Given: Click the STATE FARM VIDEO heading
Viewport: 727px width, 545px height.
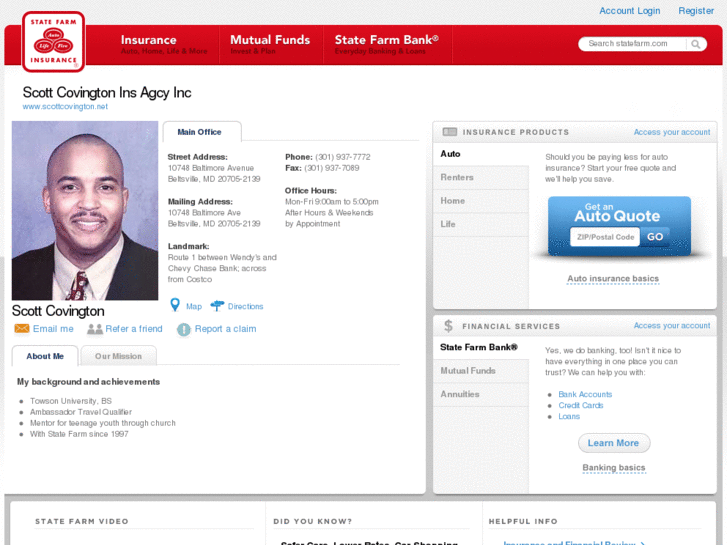Looking at the screenshot, I should click(x=82, y=521).
